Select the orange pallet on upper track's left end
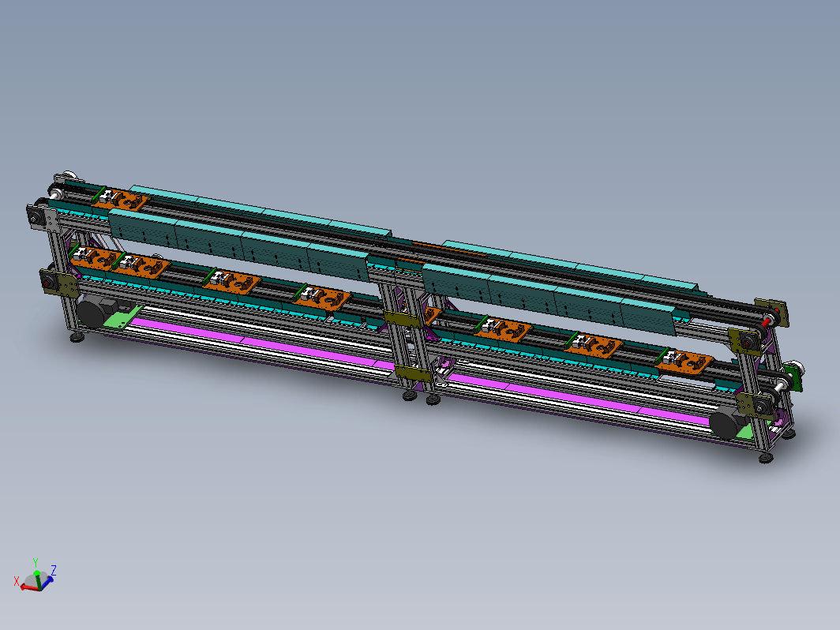Image resolution: width=840 pixels, height=630 pixels. coord(119,200)
